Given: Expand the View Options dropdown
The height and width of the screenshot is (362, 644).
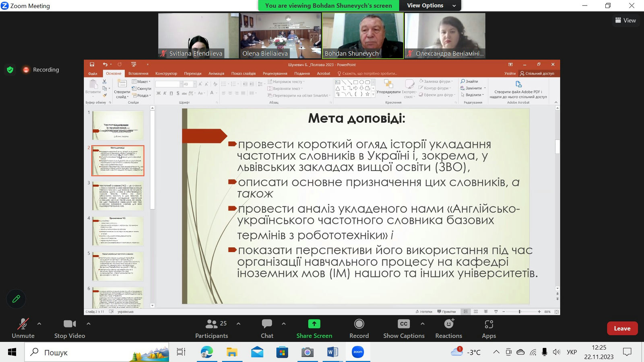Looking at the screenshot, I should [431, 6].
